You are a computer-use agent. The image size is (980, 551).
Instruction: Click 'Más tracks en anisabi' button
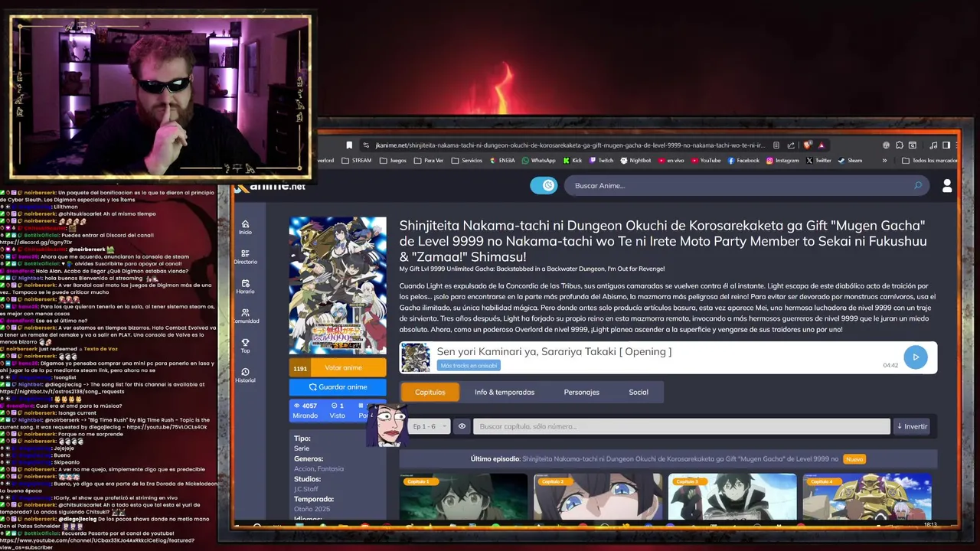click(469, 366)
